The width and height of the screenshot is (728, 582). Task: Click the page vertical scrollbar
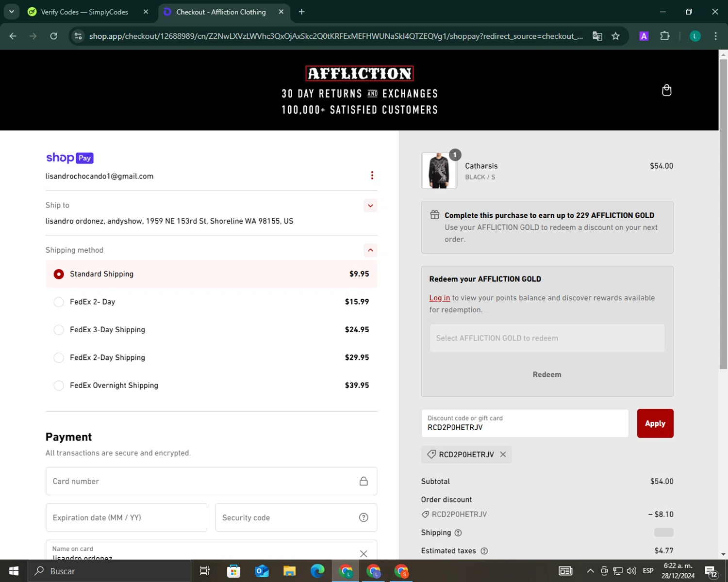723,214
